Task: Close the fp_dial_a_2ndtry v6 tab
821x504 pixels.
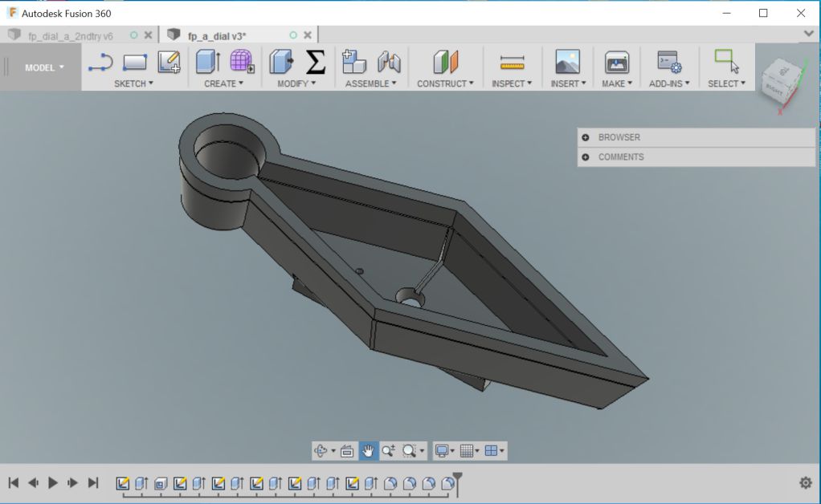Action: [x=148, y=35]
